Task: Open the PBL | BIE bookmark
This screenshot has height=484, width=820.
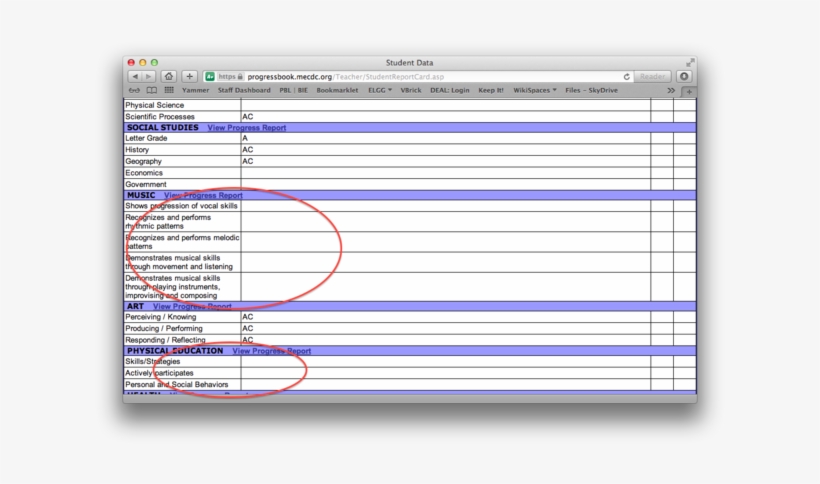Action: coord(293,90)
